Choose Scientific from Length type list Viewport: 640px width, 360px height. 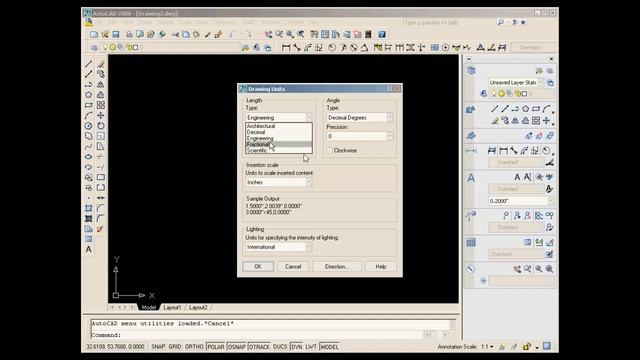(x=278, y=150)
